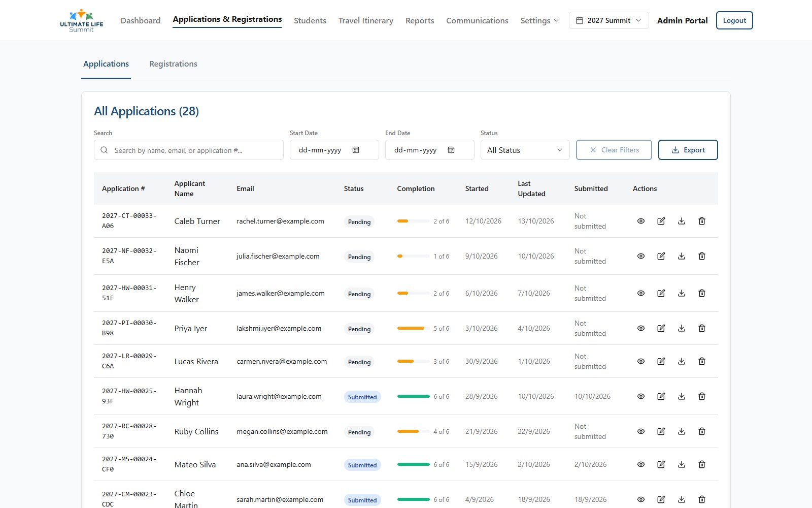Open the All Status filter dropdown
Screen dimensions: 812x508
coord(525,150)
